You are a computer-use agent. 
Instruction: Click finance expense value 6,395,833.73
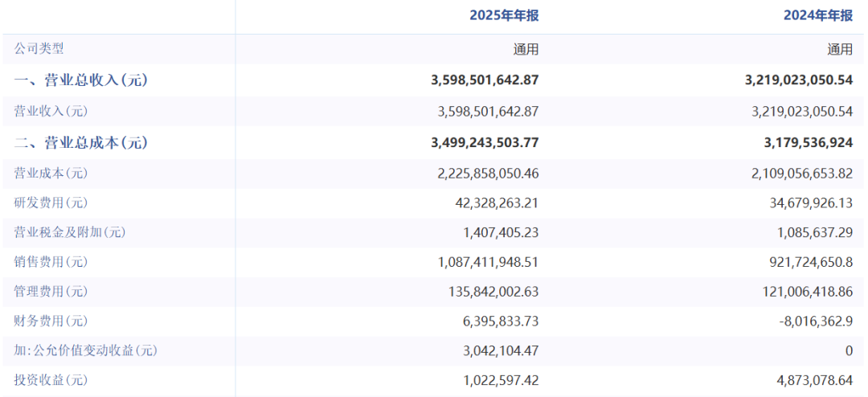tap(501, 321)
